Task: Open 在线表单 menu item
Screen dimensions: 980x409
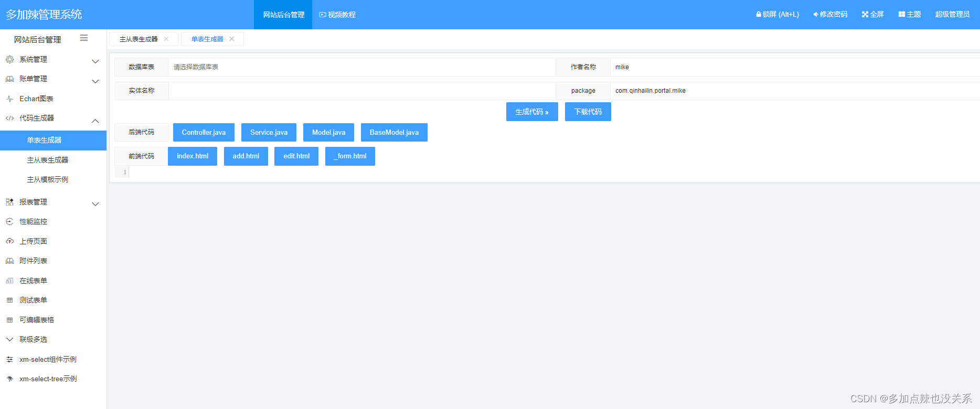Action: [x=53, y=281]
